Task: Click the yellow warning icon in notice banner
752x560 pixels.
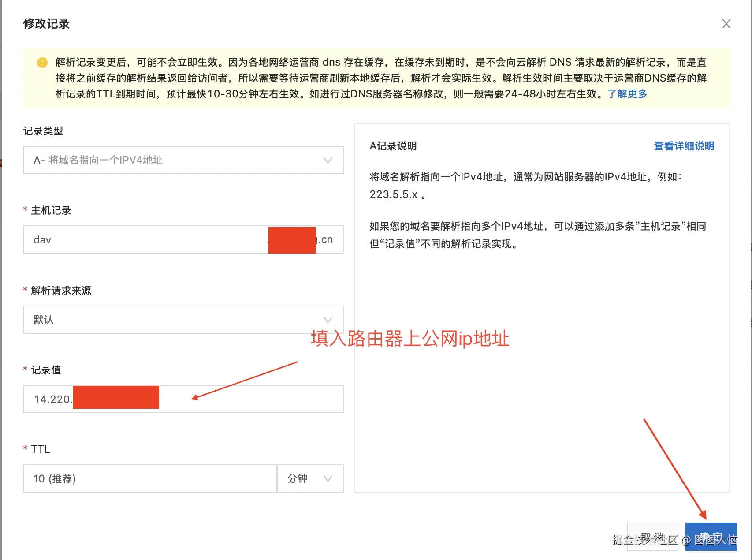Action: (42, 63)
